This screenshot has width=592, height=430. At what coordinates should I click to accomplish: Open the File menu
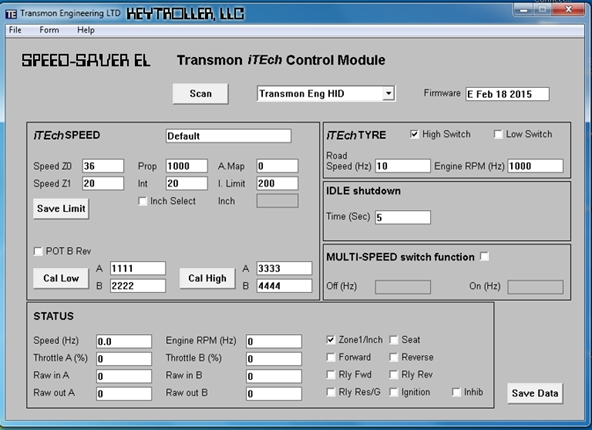pos(15,30)
